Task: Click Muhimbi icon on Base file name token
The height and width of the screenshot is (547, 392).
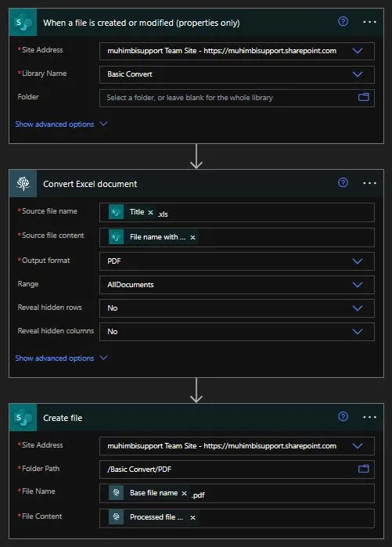Action: [x=116, y=493]
